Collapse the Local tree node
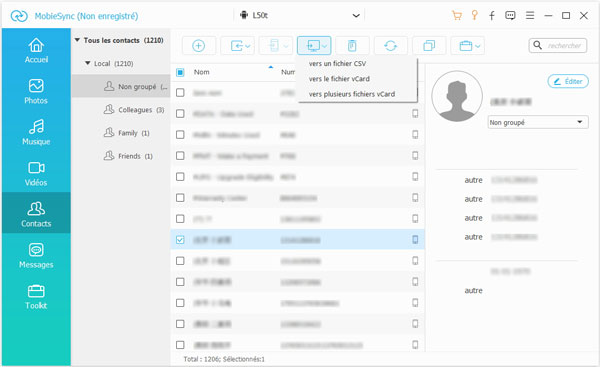This screenshot has height=367, width=600. 88,63
